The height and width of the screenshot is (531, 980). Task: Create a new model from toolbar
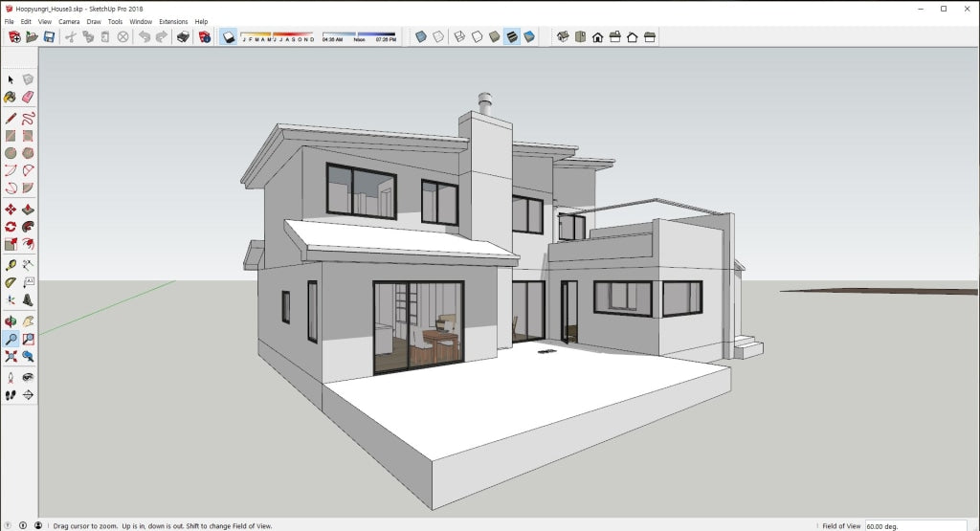[x=14, y=37]
